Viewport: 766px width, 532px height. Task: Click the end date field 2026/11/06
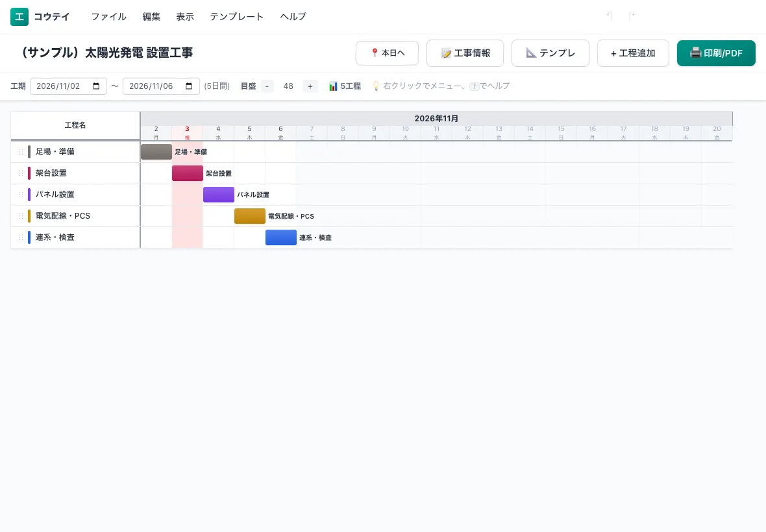pos(161,86)
